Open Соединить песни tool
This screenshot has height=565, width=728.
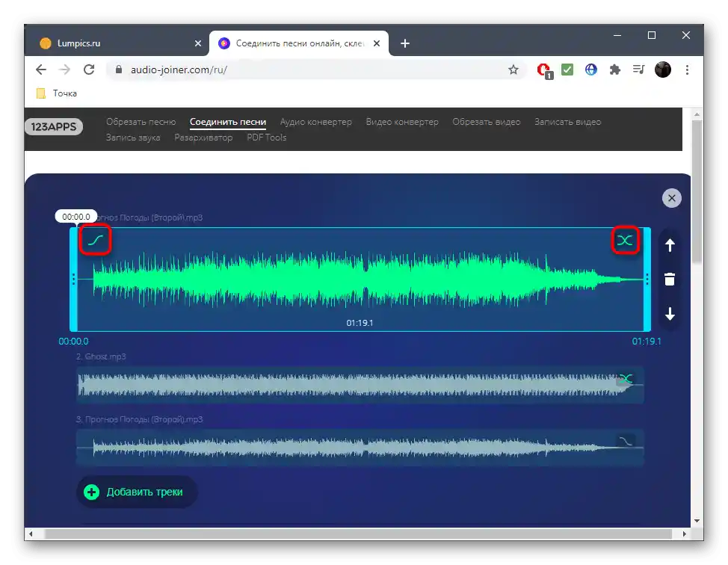point(227,122)
